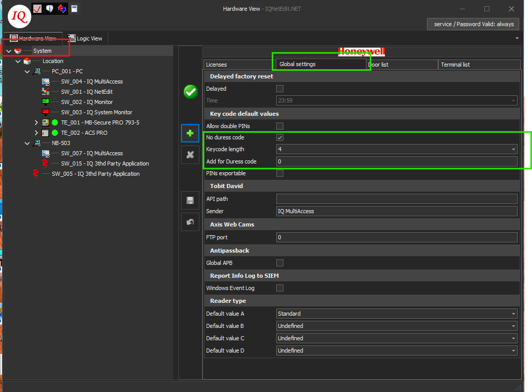Select SW_005 - IQ 3thd Party Application
Screen dimensions: 532x392
tap(96, 174)
